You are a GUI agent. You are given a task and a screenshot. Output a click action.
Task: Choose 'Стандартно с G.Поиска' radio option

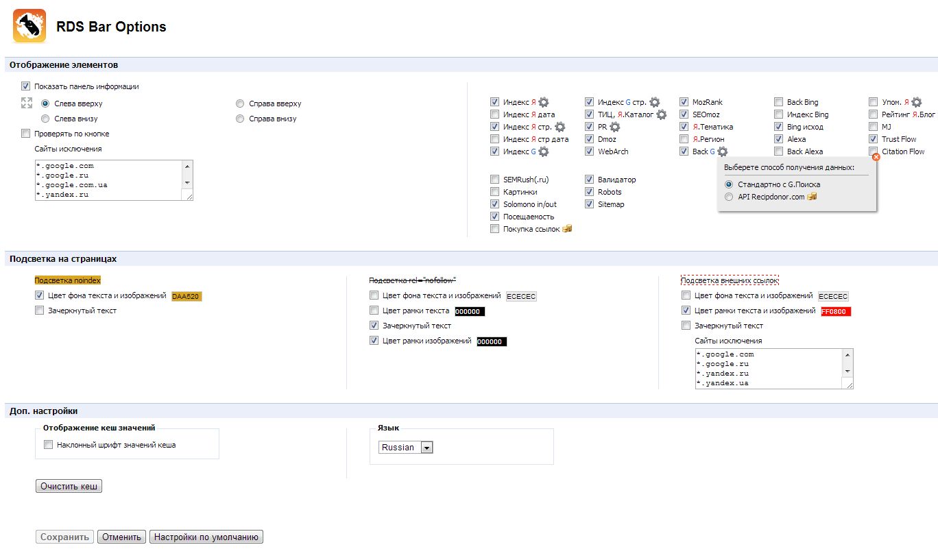(729, 184)
